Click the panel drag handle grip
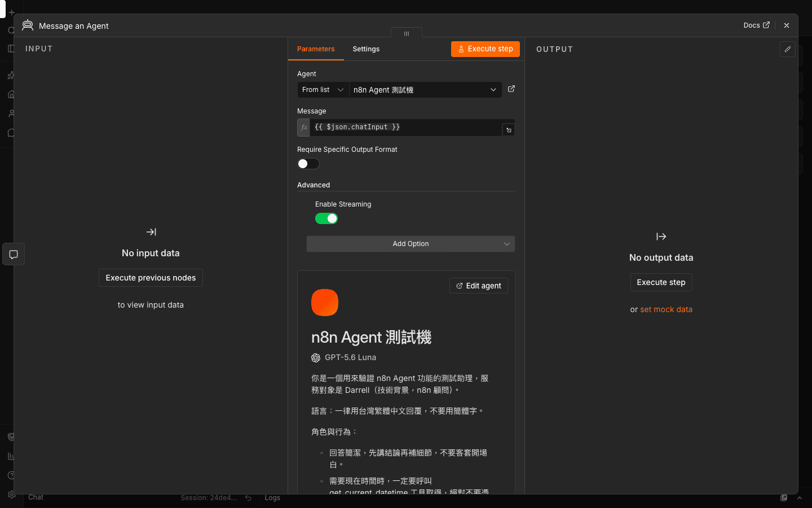 click(x=407, y=33)
